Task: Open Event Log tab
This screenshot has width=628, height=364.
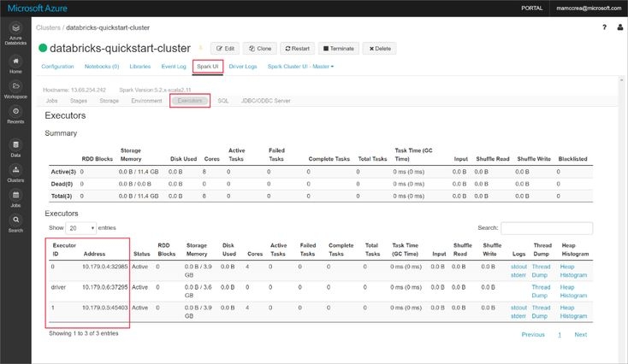Action: [x=174, y=67]
